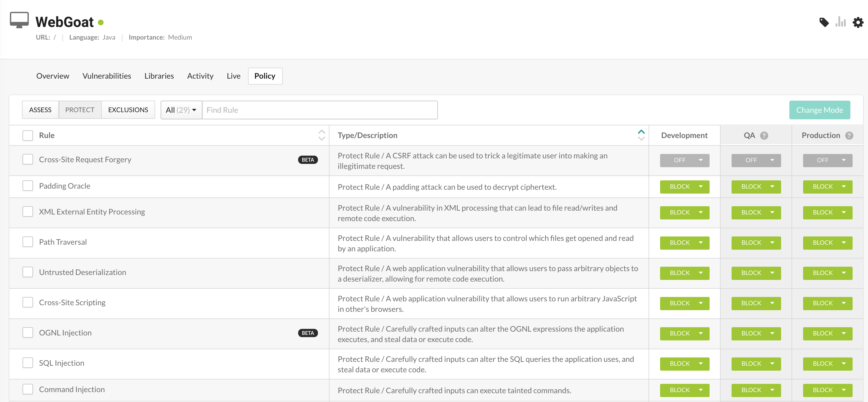
Task: Check the Untrusted Deserialization checkbox
Action: click(28, 272)
